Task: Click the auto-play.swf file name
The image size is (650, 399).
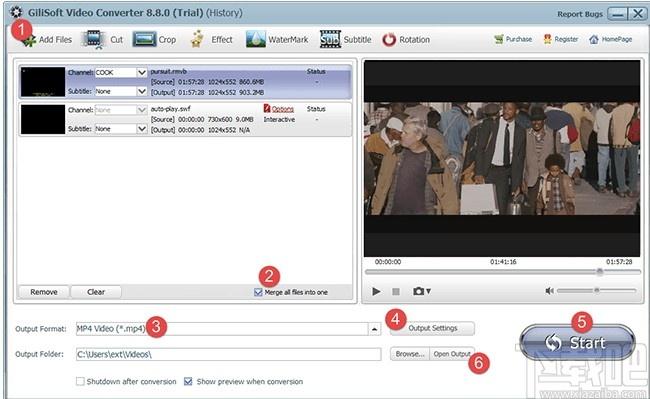Action: point(170,109)
